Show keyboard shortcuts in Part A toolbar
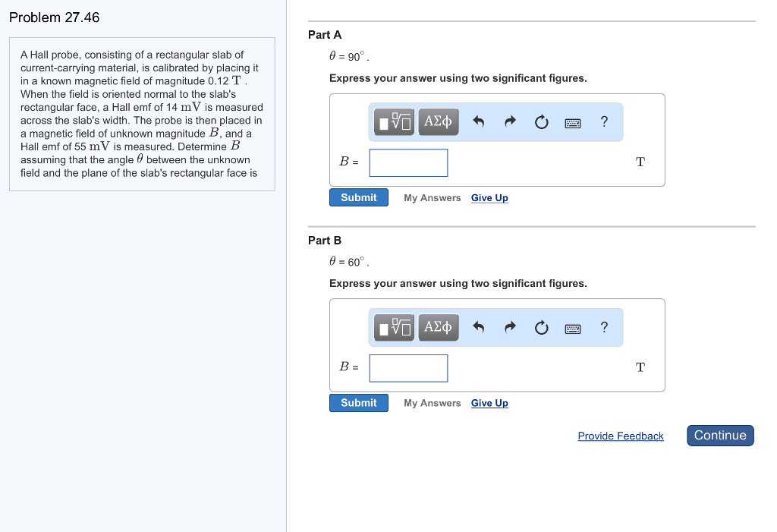777x532 pixels. (573, 121)
